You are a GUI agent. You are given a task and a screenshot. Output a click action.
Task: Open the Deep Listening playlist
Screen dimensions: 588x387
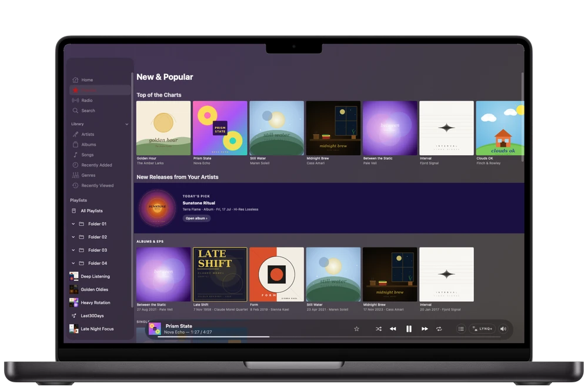point(100,276)
